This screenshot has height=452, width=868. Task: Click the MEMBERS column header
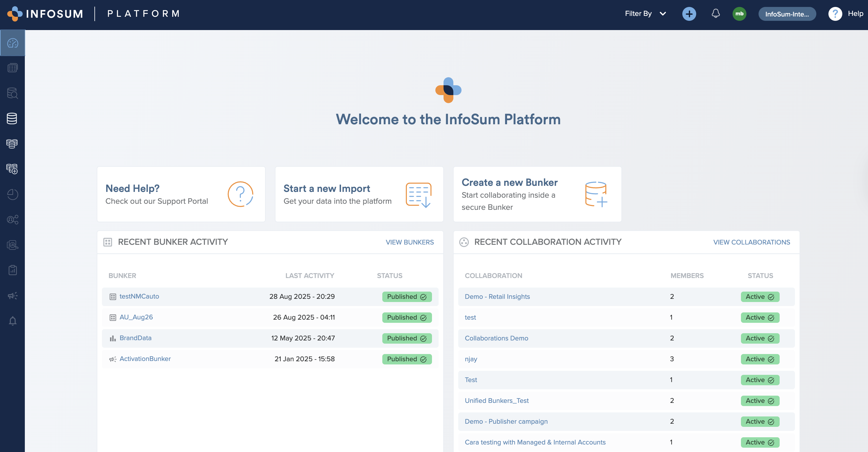687,276
